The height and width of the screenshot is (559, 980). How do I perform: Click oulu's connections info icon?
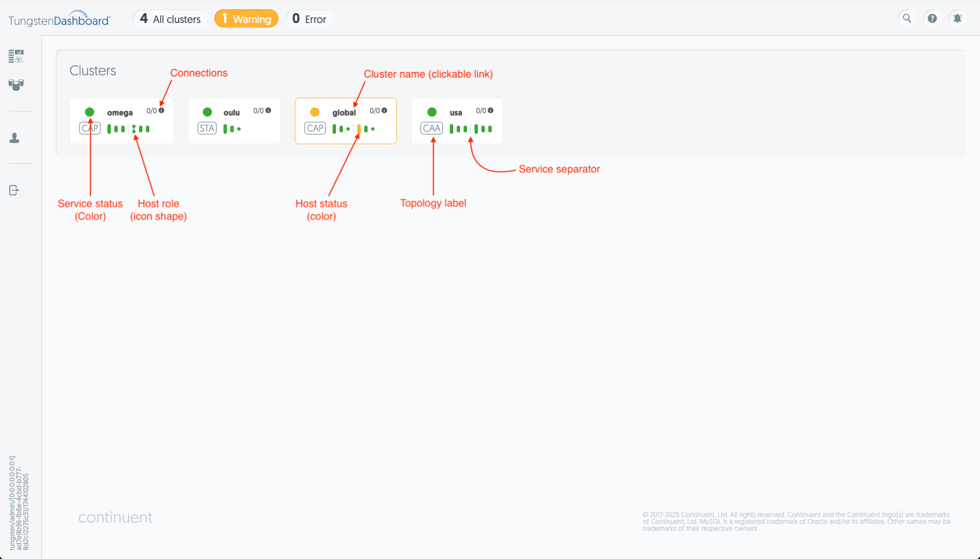[x=268, y=110]
